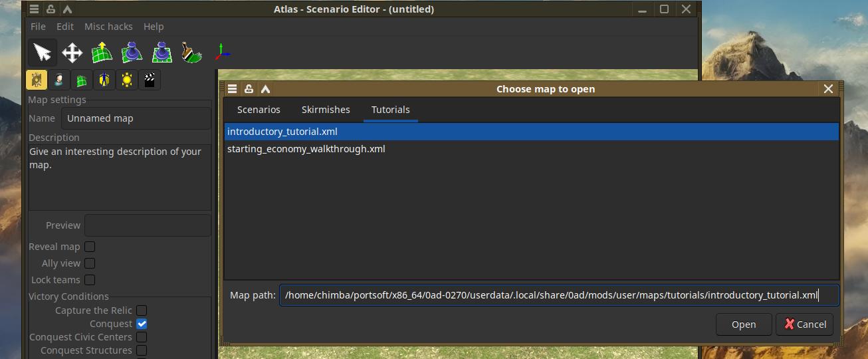Image resolution: width=868 pixels, height=359 pixels.
Task: Check Conquest Structures condition
Action: tap(142, 350)
